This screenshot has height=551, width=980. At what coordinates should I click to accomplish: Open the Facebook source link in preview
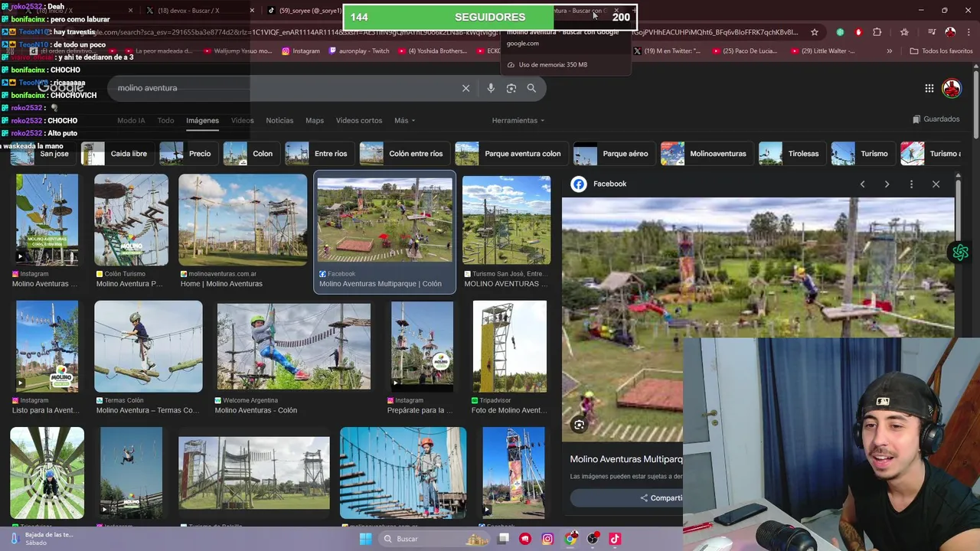tap(600, 184)
